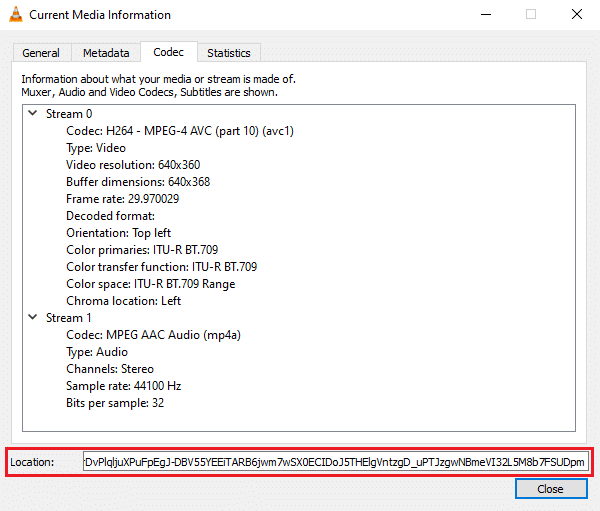Viewport: 600px width, 511px height.
Task: Select the H264 codec row
Action: click(179, 131)
